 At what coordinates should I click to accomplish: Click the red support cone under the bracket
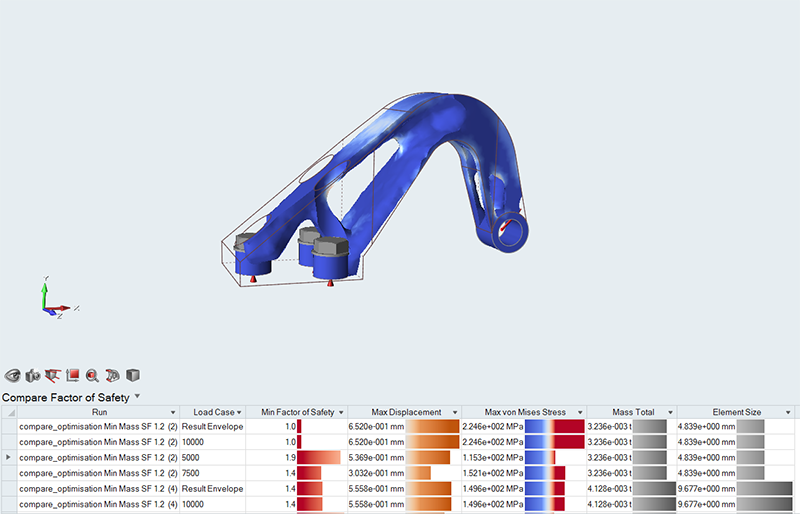click(x=331, y=281)
